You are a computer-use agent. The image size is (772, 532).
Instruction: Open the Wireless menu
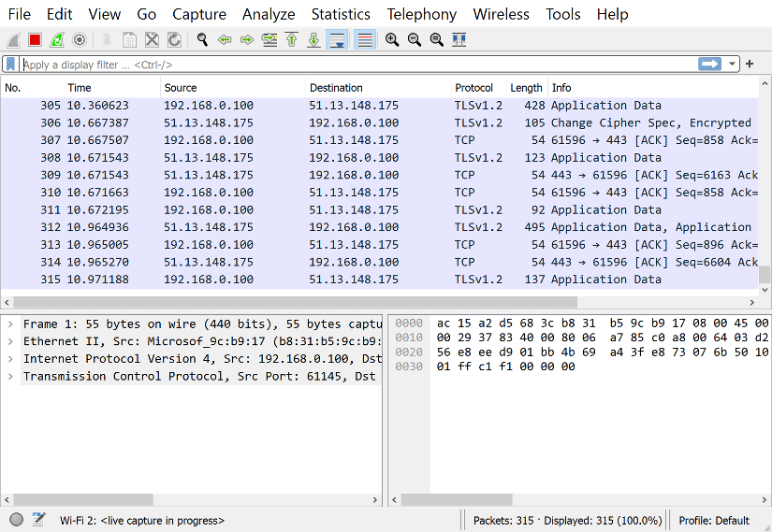tap(502, 14)
